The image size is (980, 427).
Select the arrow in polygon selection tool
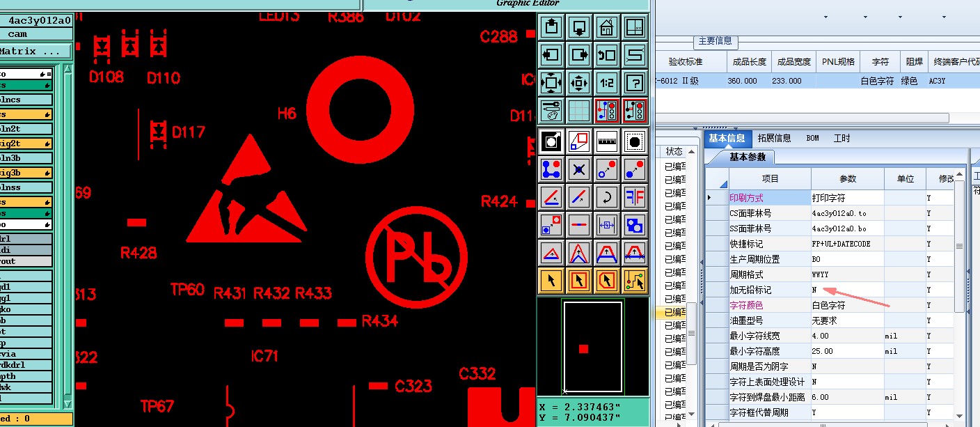(x=606, y=280)
